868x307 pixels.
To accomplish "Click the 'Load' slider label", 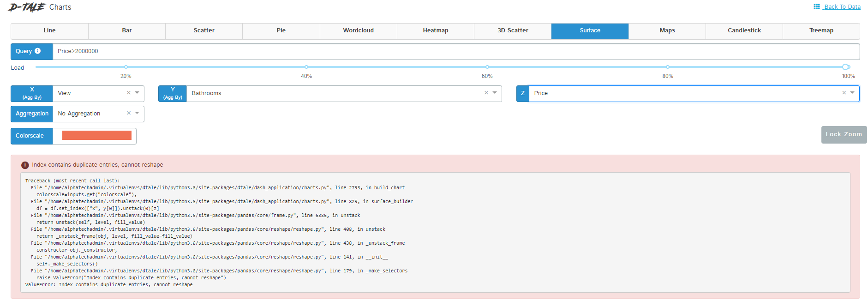I will point(18,68).
